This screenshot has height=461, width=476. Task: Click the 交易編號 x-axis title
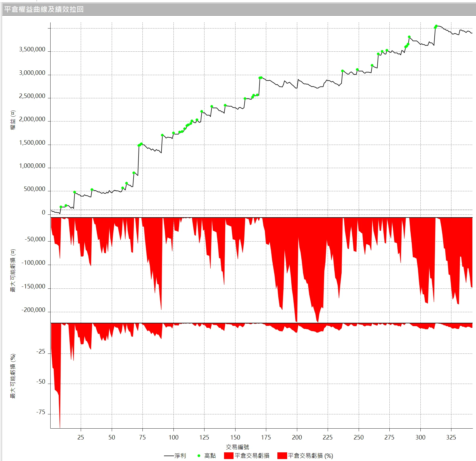point(237,447)
